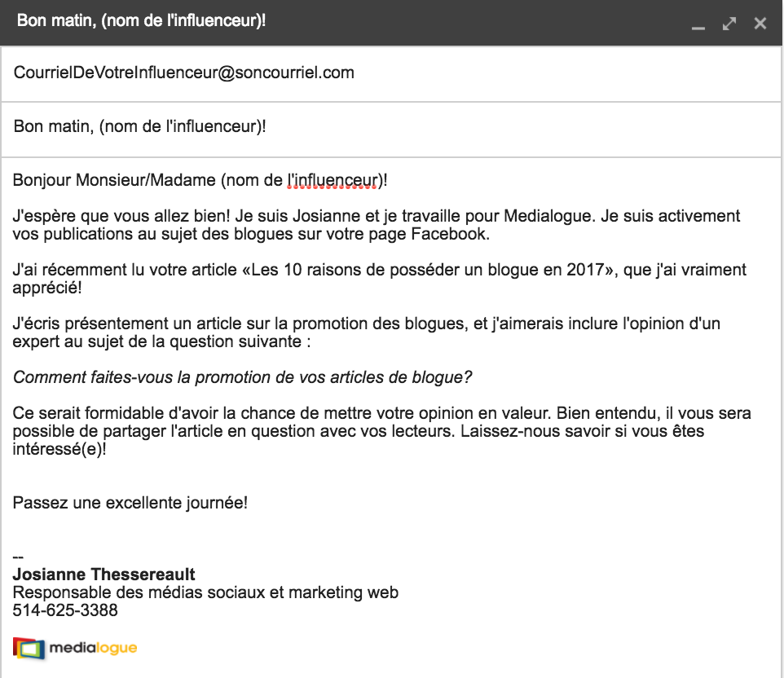This screenshot has height=678, width=784.
Task: Click the X icon to close the compose window
Action: tap(760, 24)
